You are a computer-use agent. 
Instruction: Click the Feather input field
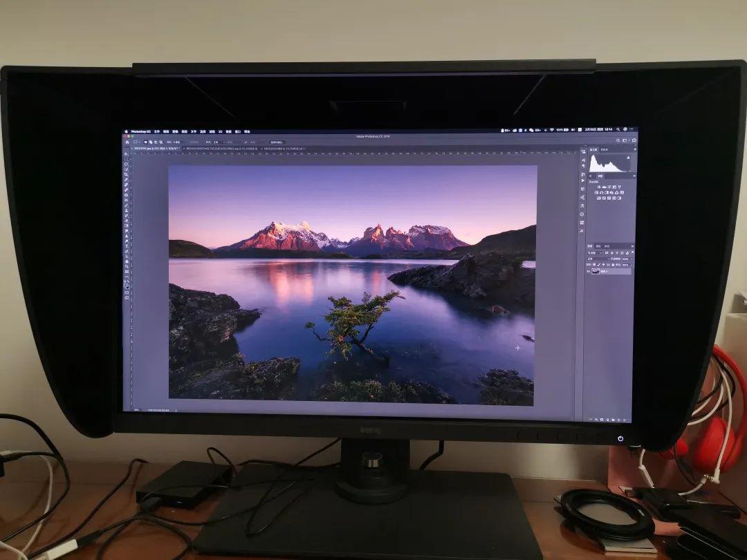coord(177,142)
